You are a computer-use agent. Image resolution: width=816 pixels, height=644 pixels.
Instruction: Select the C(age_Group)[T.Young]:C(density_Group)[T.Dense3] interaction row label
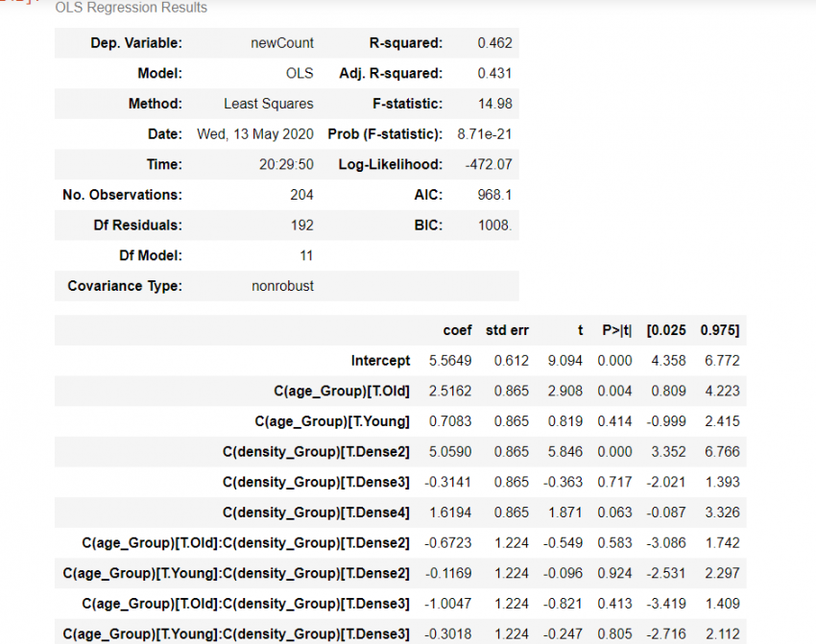point(236,633)
